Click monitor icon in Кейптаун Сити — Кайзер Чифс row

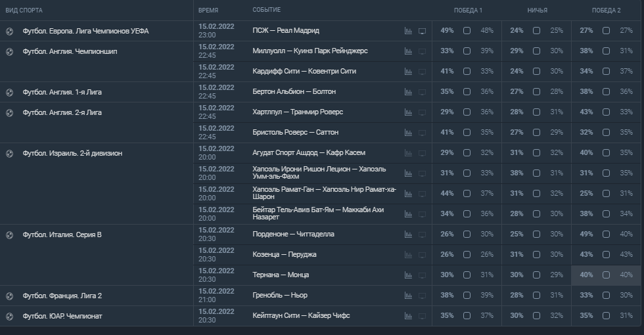tap(422, 316)
